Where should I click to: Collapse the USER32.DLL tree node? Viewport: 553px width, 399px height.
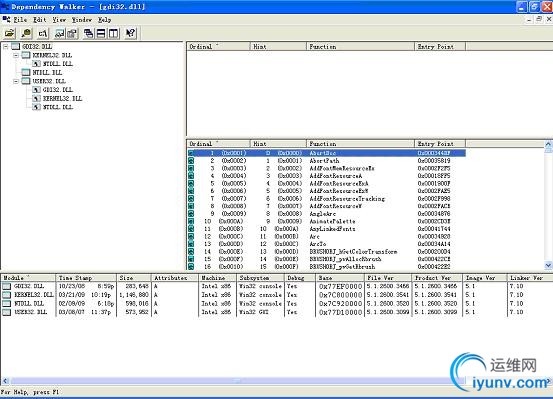16,81
